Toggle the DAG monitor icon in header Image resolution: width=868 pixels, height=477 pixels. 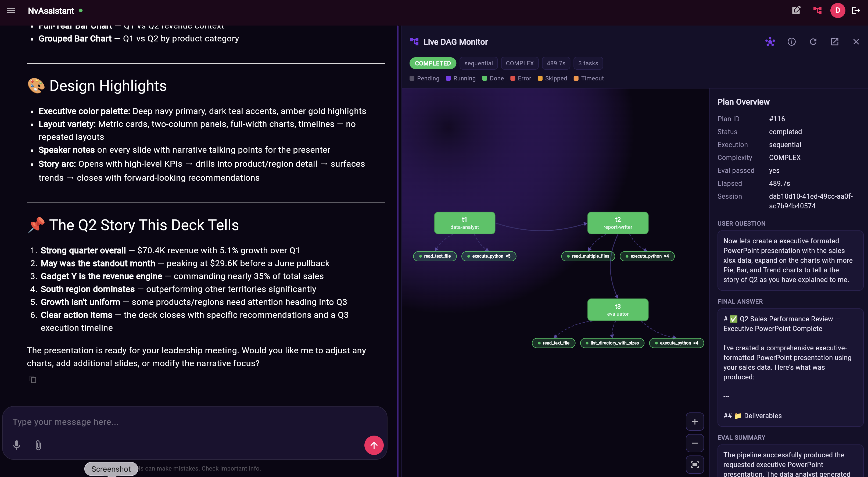pos(817,10)
